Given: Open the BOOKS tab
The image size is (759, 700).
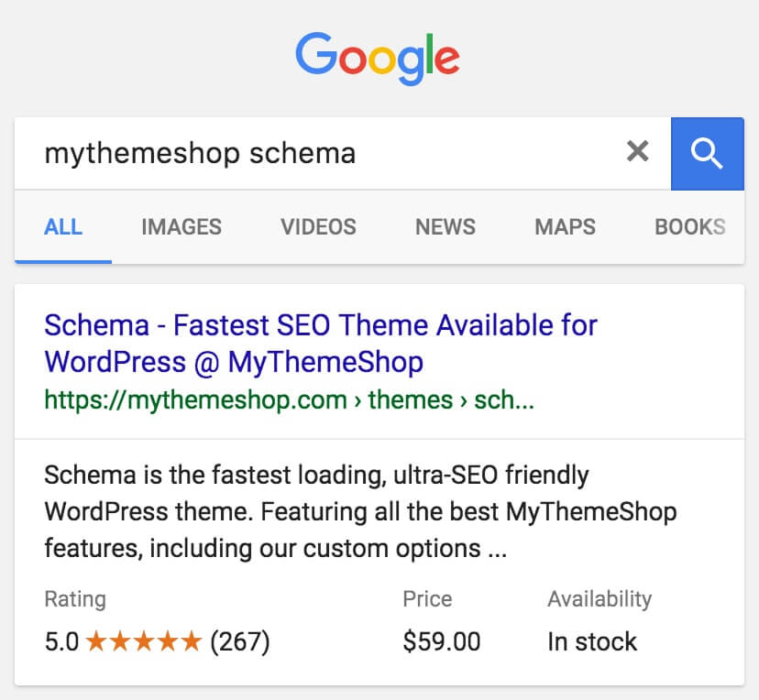Looking at the screenshot, I should point(690,227).
